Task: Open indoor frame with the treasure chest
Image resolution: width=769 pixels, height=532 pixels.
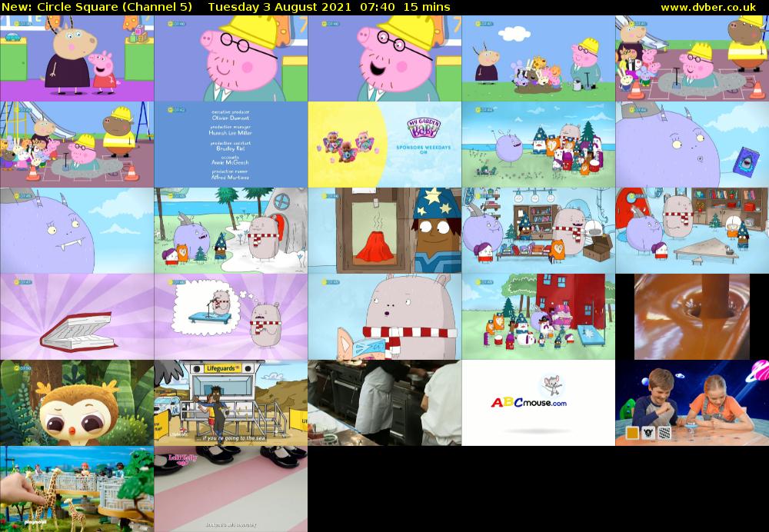Action: [538, 231]
